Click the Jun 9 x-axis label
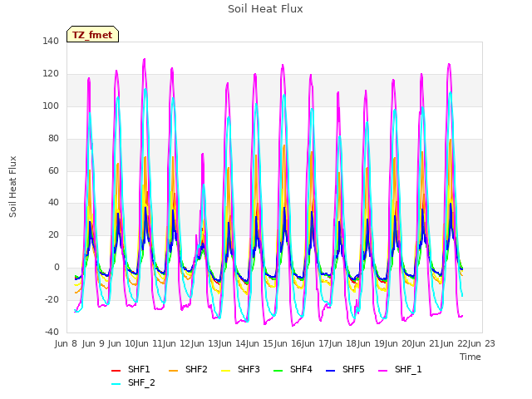 point(93,343)
